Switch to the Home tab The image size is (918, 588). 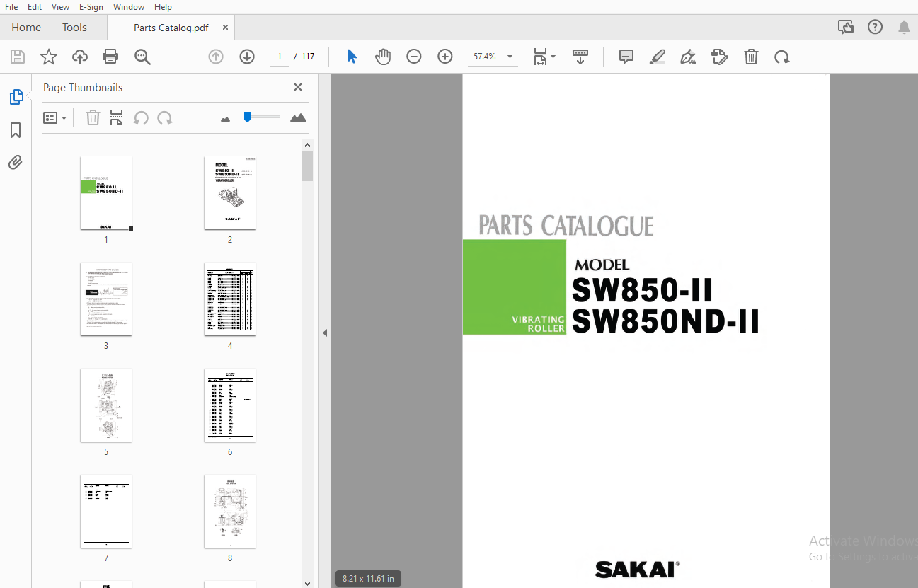[26, 27]
